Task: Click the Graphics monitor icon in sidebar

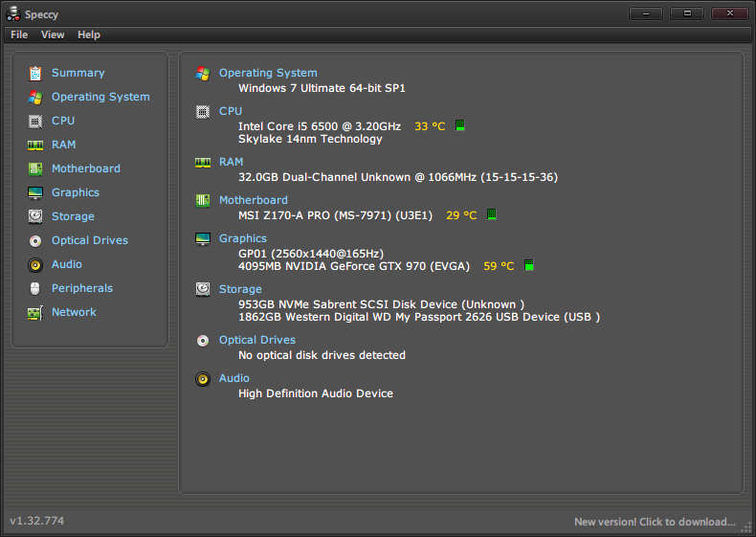Action: (35, 193)
